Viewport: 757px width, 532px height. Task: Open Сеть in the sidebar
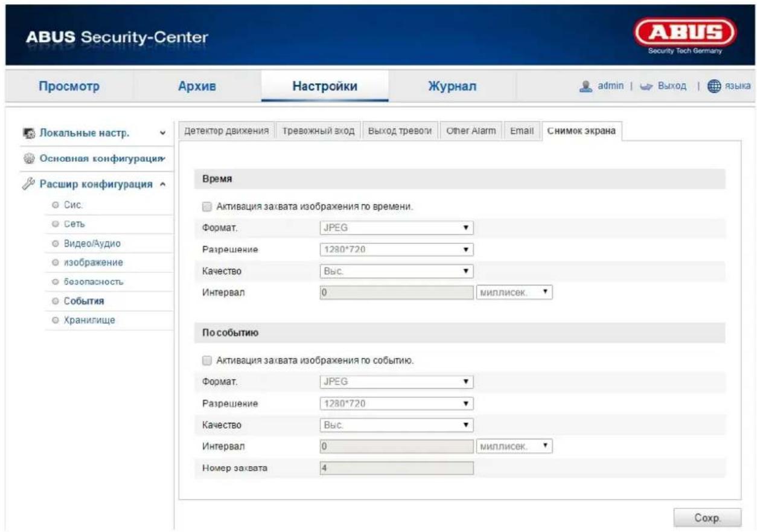click(x=75, y=224)
